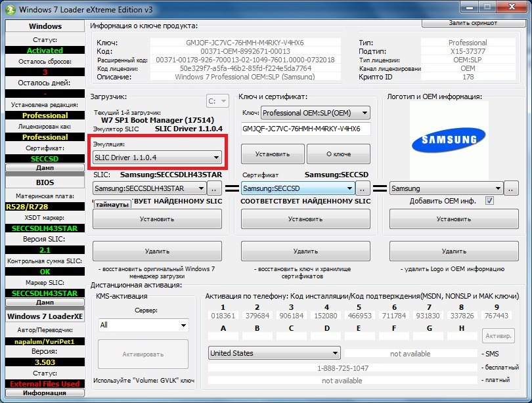Click the SLIC checksum 'OK' value
Screen dimensions: 532x403
click(45, 272)
